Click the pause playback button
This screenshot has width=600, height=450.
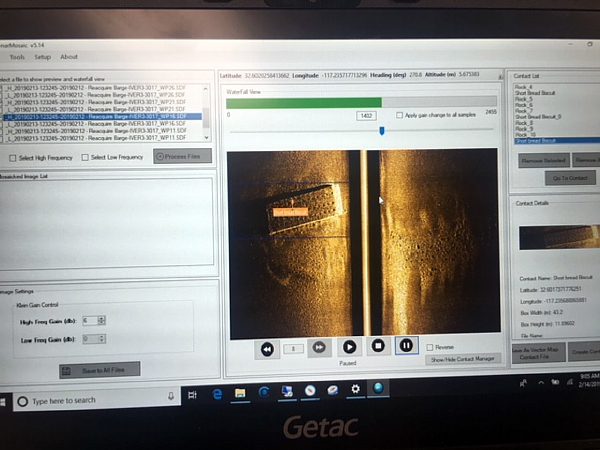406,346
